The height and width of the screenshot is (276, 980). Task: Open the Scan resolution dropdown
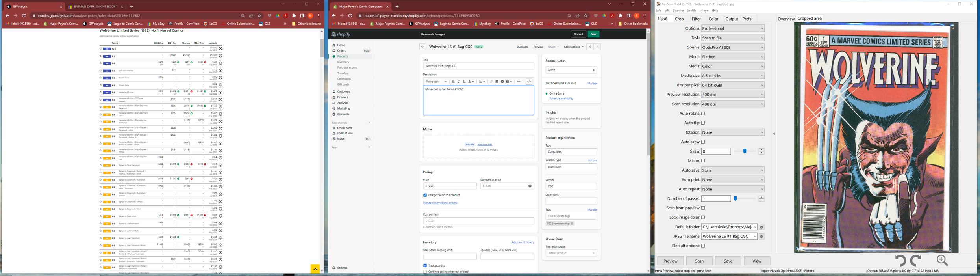coord(733,104)
